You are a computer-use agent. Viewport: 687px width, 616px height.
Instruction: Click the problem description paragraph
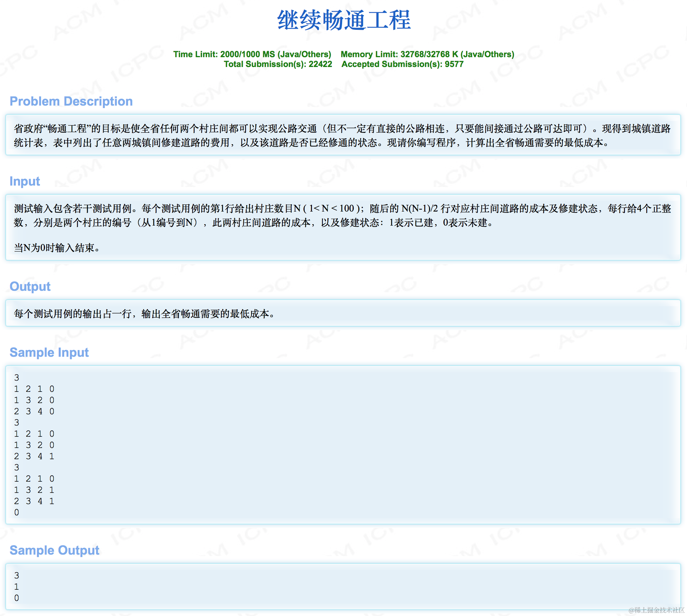tap(342, 135)
